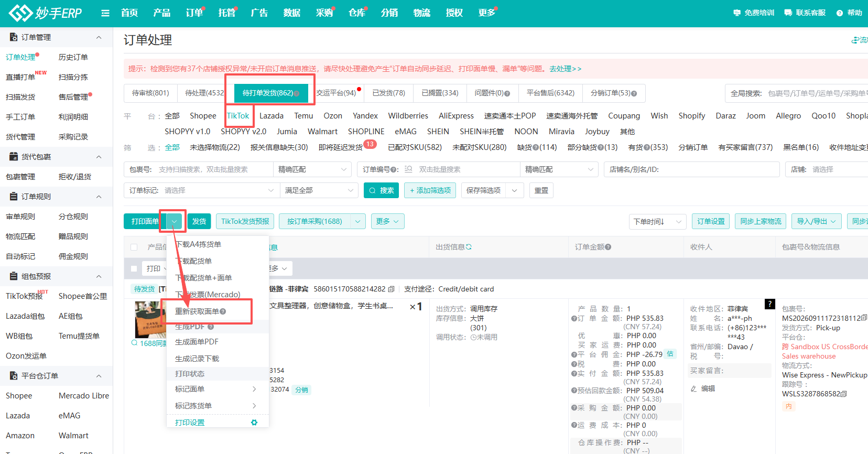Filter by Lazada platform
The width and height of the screenshot is (868, 454).
(x=272, y=116)
